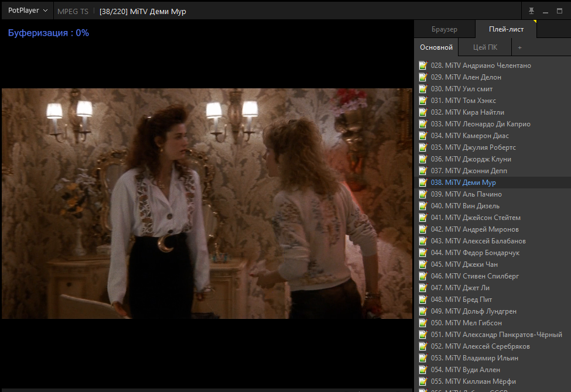Select channel 049. MiTV Дольф Лундгрен
The width and height of the screenshot is (571, 392).
click(x=493, y=311)
